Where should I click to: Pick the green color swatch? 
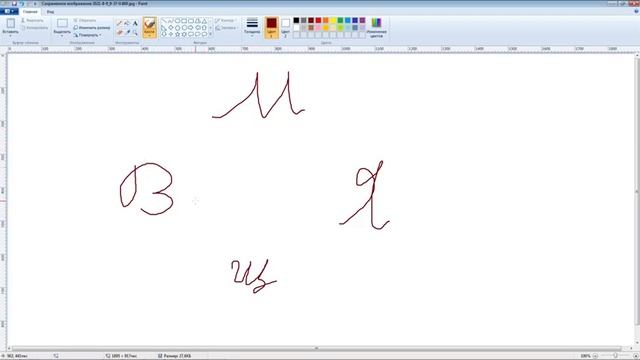click(x=340, y=20)
